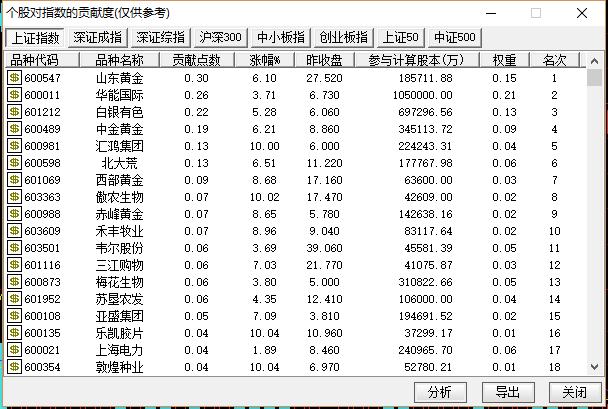The width and height of the screenshot is (608, 409).
Task: Click the stock icon beside code 600135
Action: 14,333
